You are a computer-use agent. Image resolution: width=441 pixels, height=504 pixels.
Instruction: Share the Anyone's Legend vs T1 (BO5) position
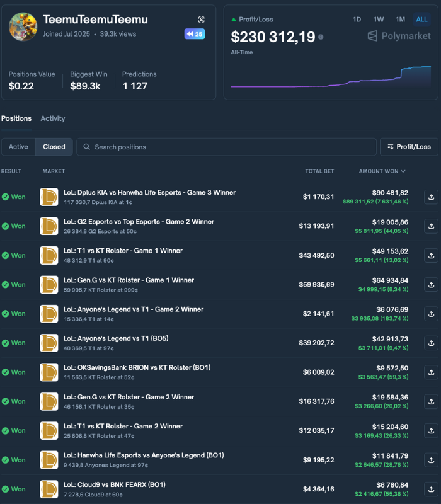pos(431,343)
